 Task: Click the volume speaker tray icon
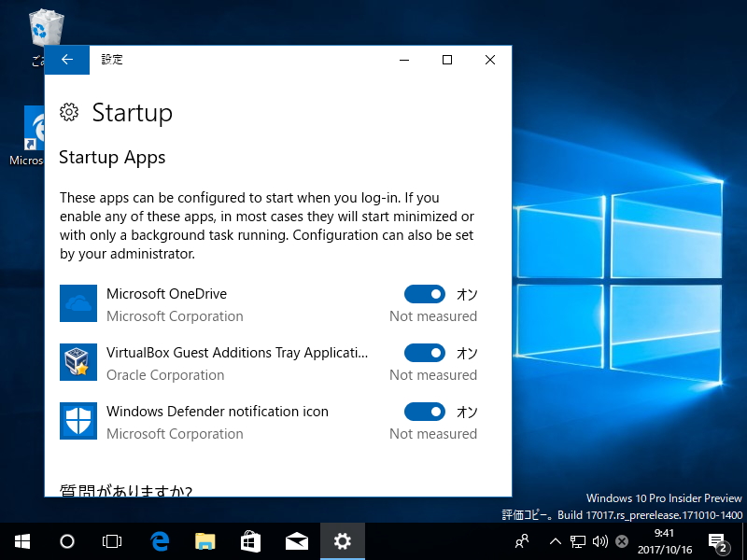point(600,541)
